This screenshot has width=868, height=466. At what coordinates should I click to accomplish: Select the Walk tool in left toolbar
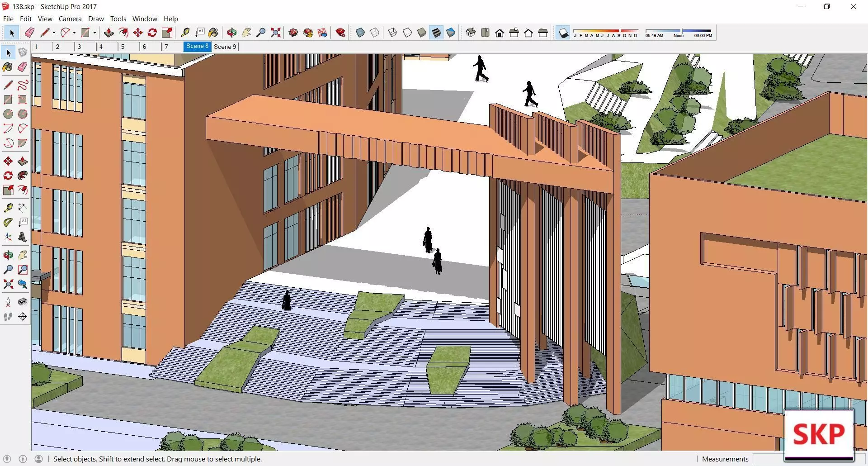coord(8,317)
